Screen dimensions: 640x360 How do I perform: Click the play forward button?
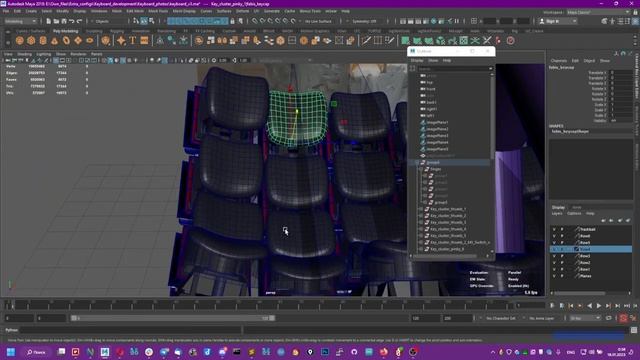599,306
